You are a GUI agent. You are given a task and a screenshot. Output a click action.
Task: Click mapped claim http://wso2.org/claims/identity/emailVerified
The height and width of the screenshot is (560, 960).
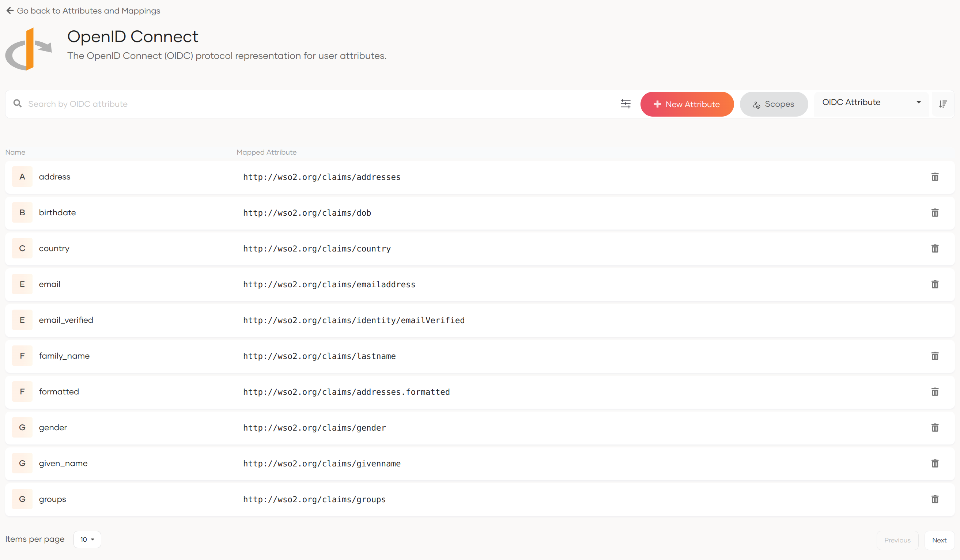click(354, 320)
